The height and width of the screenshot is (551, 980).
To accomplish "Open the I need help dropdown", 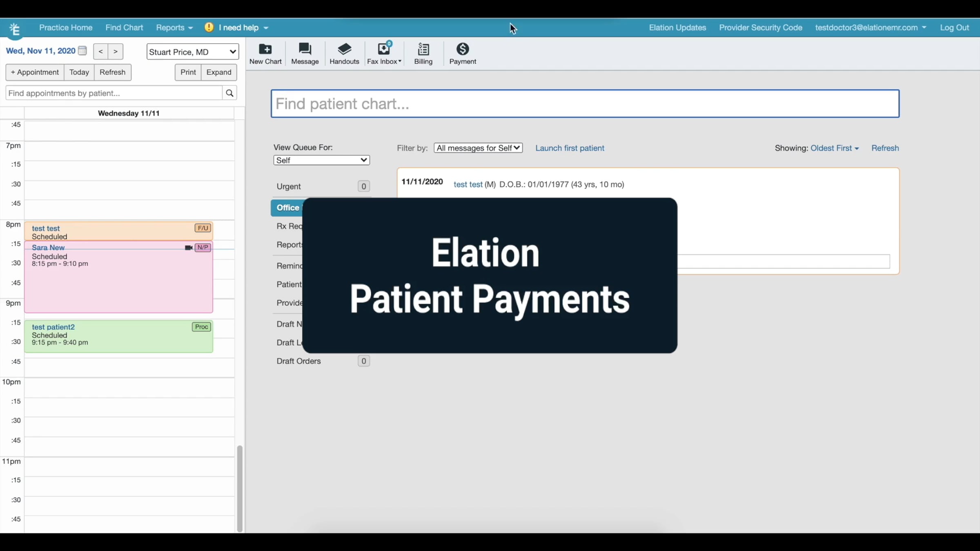I will pos(243,27).
